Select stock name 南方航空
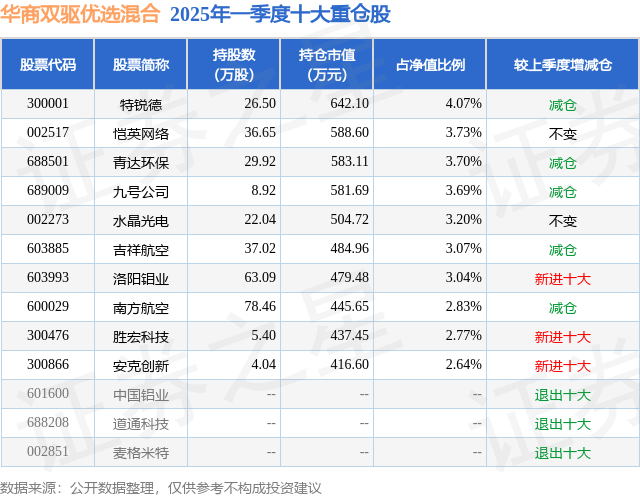This screenshot has height=497, width=640. [141, 308]
